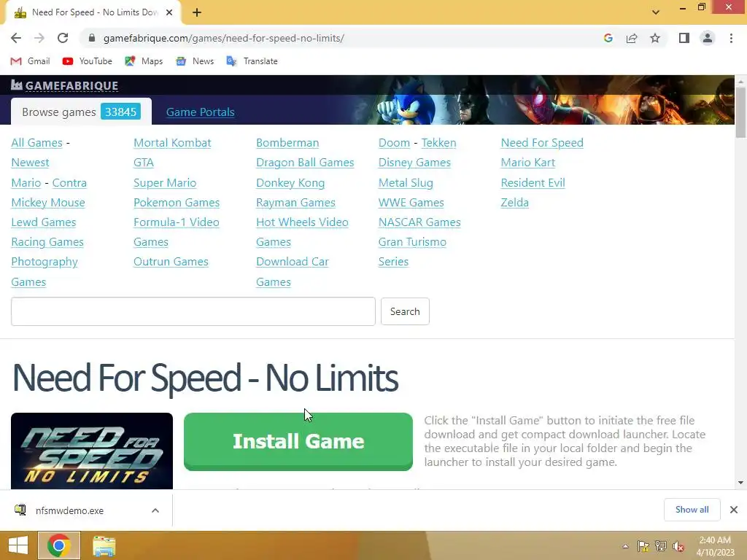Open the Resident Evil link

(x=533, y=183)
